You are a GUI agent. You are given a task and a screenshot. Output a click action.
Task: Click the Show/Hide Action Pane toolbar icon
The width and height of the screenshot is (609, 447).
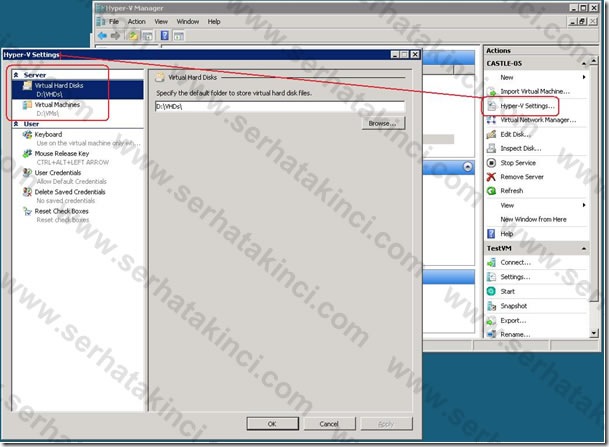pyautogui.click(x=179, y=36)
